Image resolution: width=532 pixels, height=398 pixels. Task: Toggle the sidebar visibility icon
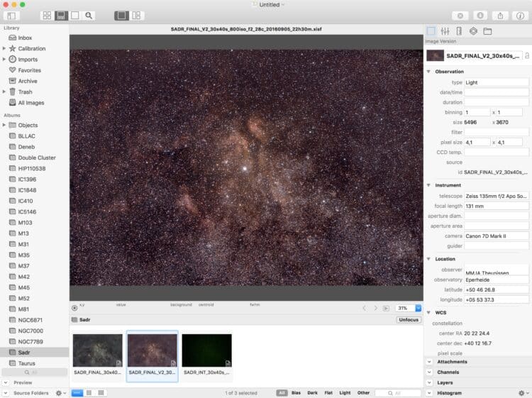(x=11, y=16)
